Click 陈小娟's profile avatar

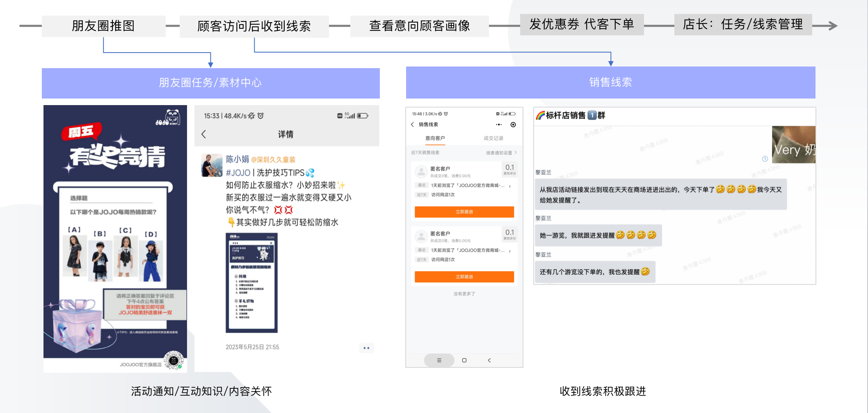pyautogui.click(x=212, y=165)
